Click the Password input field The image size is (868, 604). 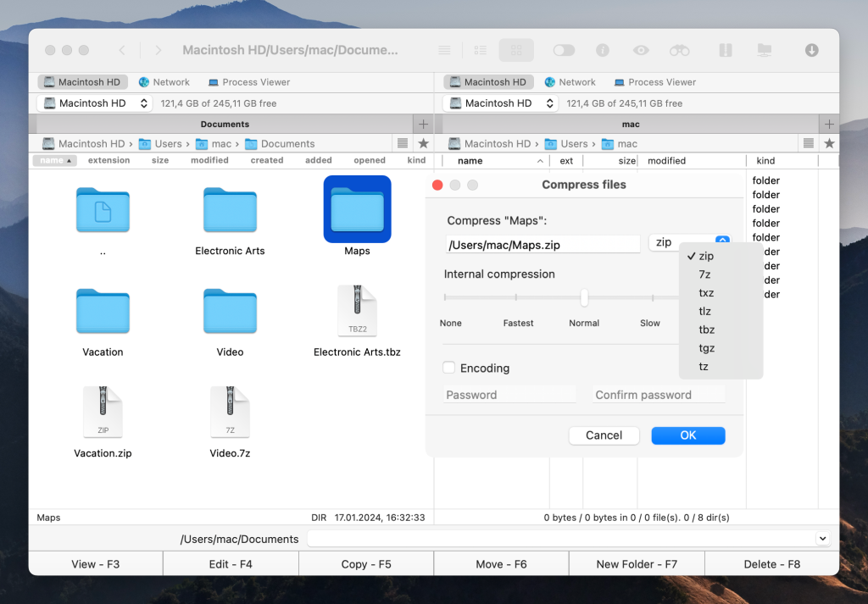point(509,394)
